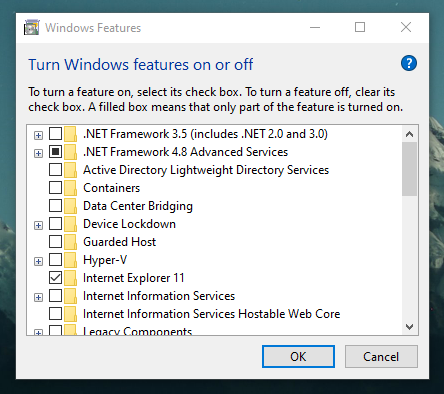Image resolution: width=444 pixels, height=394 pixels.
Task: Select the Hyper-V label text
Action: click(105, 260)
